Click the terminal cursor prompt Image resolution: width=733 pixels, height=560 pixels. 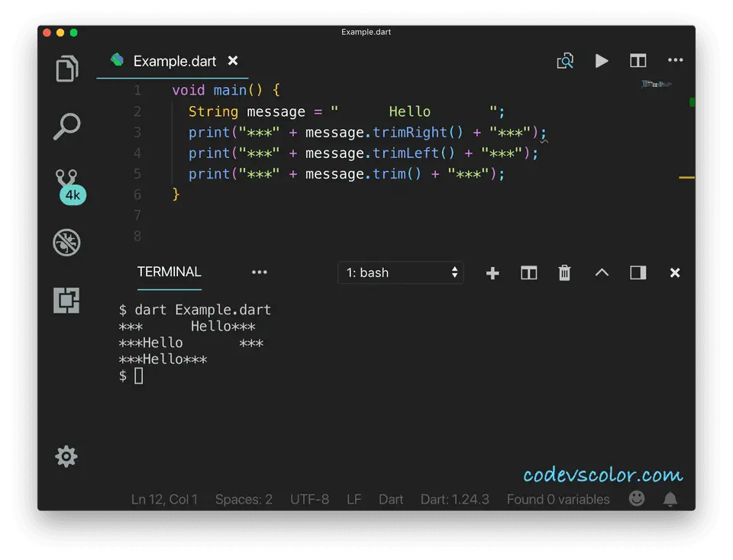[138, 375]
